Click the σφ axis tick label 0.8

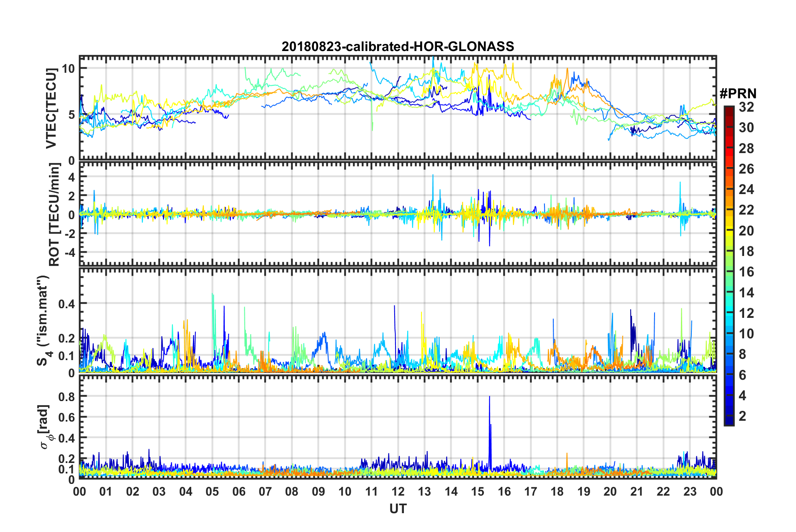click(67, 396)
